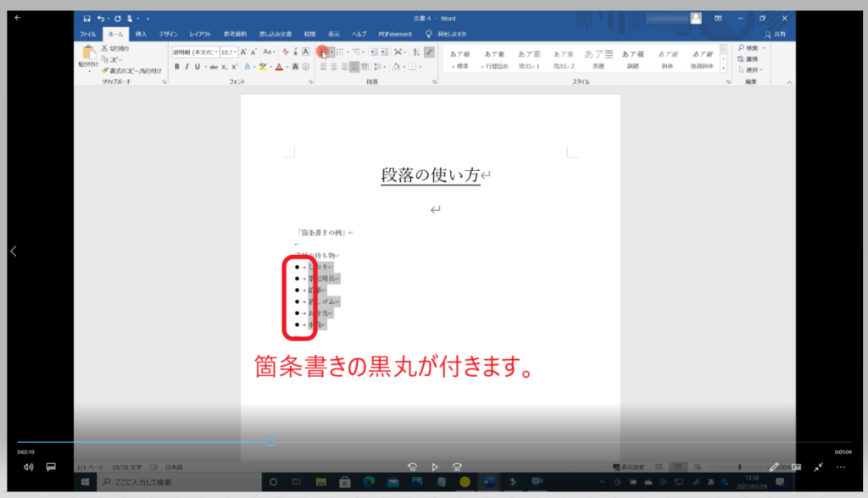Viewport: 868px width, 498px height.
Task: Mute the video with speaker icon
Action: tap(28, 467)
